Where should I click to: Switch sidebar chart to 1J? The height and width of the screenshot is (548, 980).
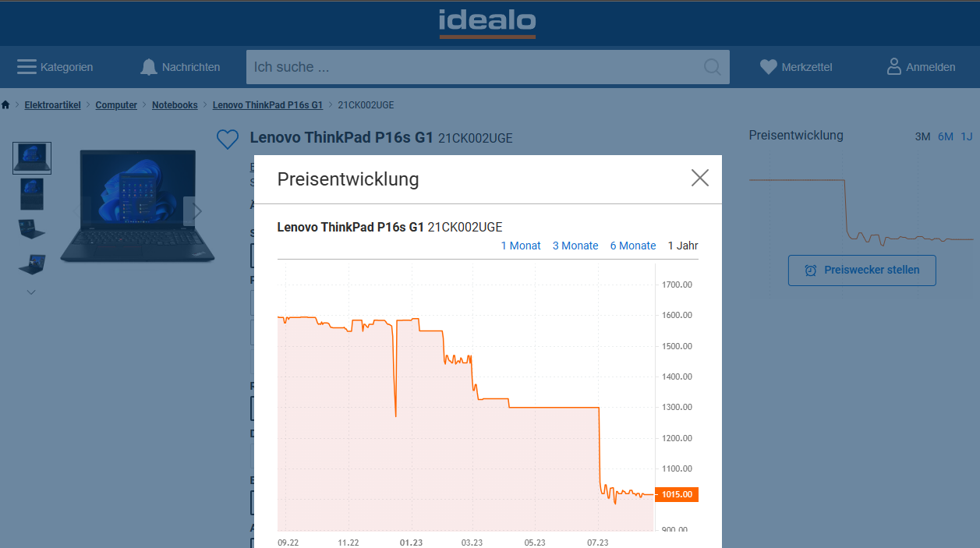click(x=967, y=136)
